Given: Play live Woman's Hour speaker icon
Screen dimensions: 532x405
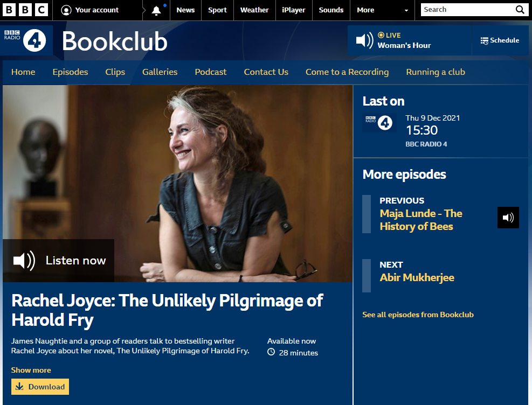Looking at the screenshot, I should (x=364, y=40).
